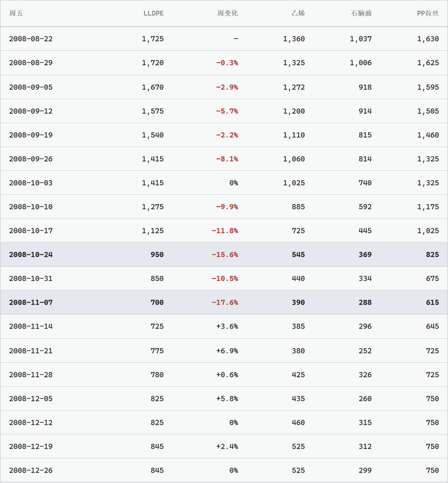The image size is (448, 483).
Task: Select the 2008-12-26 date cell
Action: pyautogui.click(x=31, y=470)
